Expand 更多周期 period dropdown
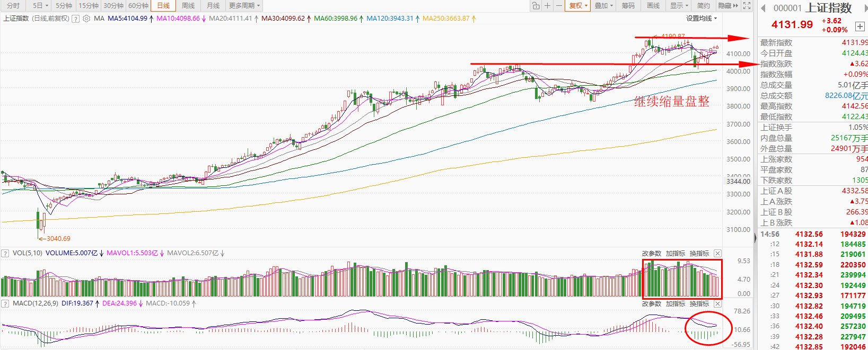The width and height of the screenshot is (868, 350). tap(244, 6)
